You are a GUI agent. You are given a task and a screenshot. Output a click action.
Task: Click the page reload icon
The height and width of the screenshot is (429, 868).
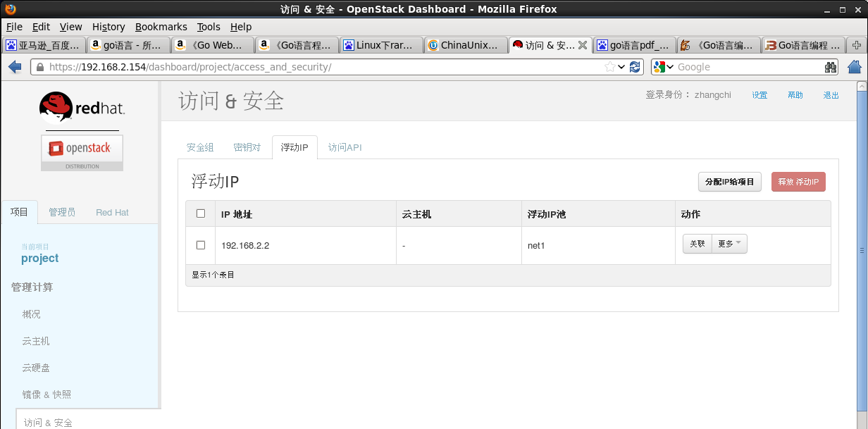point(635,66)
